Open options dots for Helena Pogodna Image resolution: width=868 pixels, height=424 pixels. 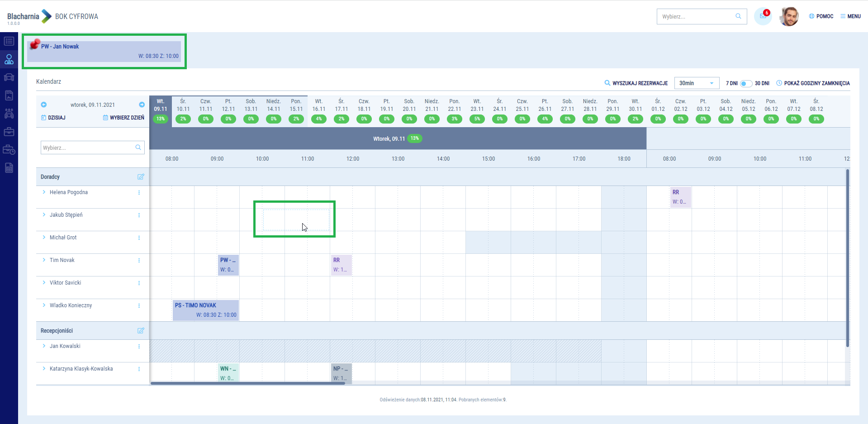coord(139,192)
